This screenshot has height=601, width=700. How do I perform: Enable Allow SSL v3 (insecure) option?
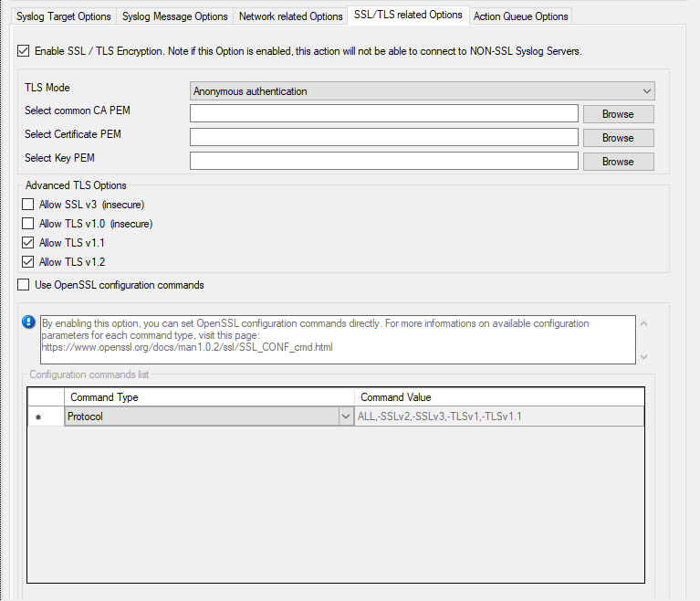click(x=27, y=205)
